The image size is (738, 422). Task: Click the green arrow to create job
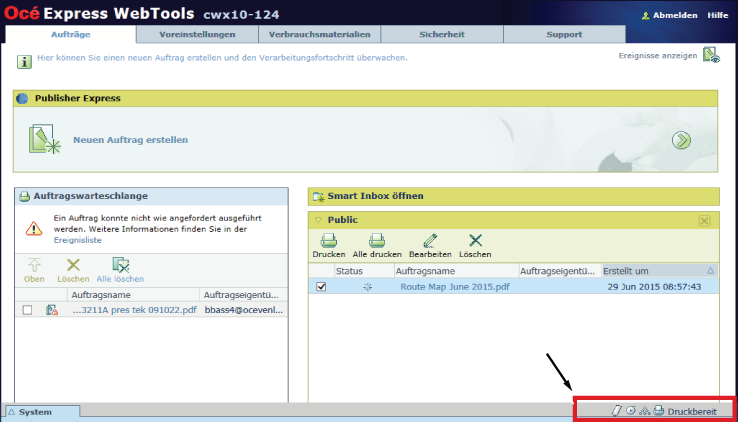pyautogui.click(x=681, y=140)
